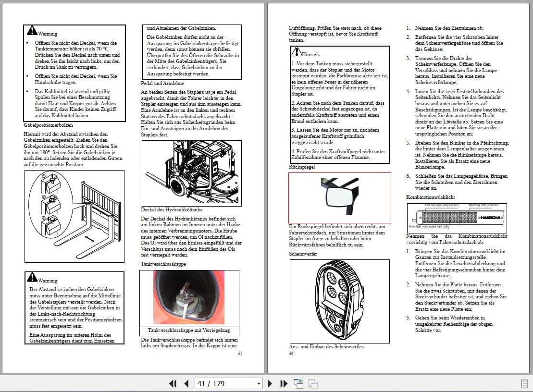533x392 pixels.
Task: Click the fork positioning bolt diagram
Action: coord(74,216)
